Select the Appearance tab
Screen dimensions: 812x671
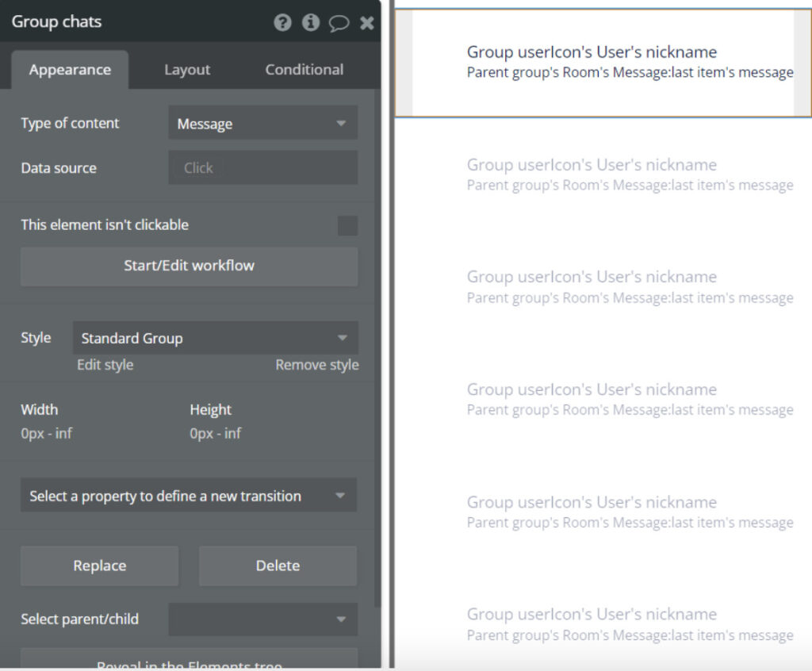click(70, 70)
